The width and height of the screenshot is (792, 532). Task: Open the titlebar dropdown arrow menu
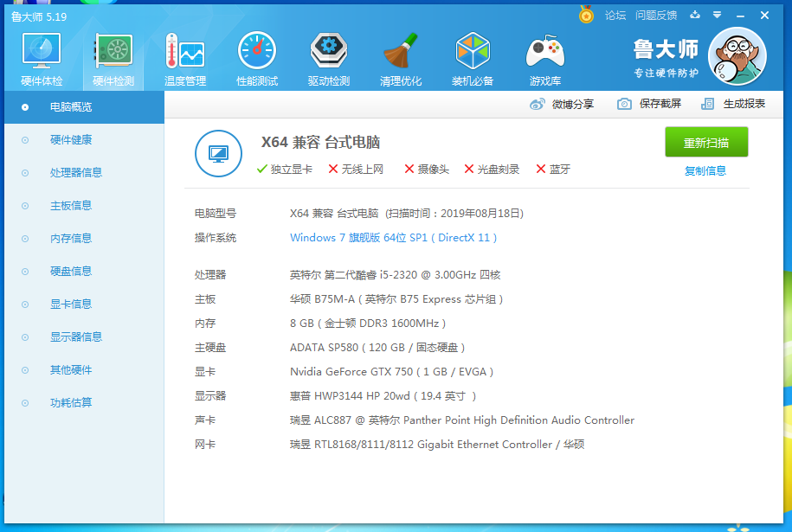click(x=716, y=15)
